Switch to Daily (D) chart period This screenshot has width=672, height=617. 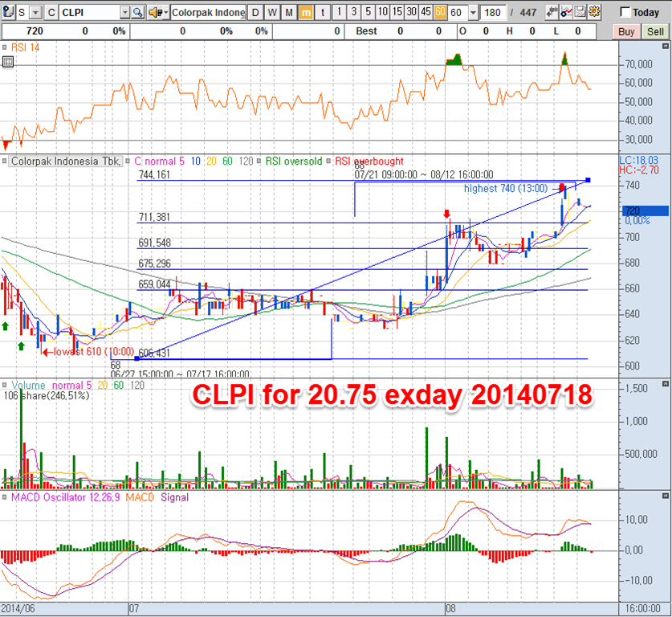[x=255, y=12]
